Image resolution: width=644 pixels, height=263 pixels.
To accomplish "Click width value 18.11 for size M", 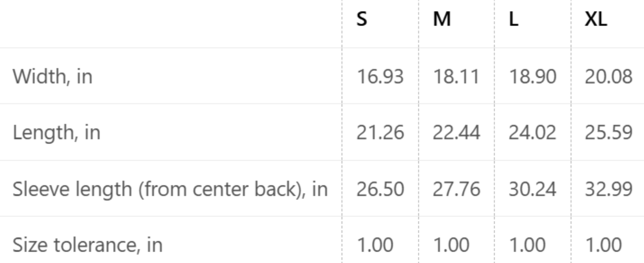I will [456, 76].
